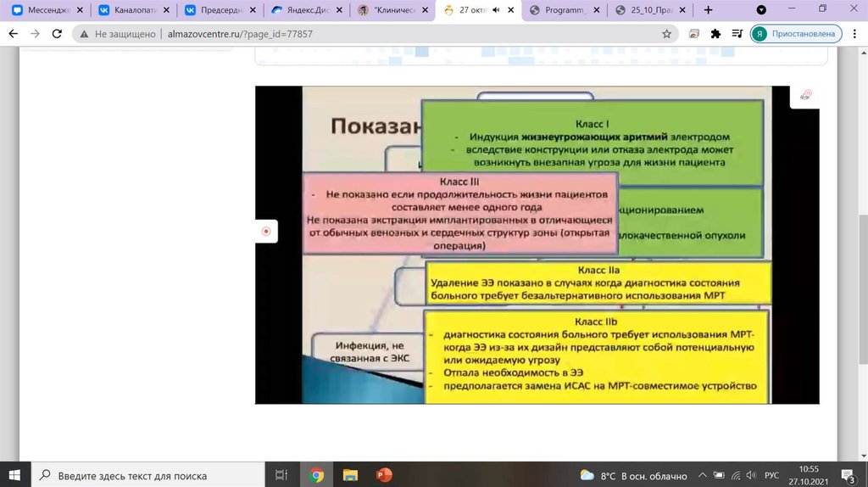The image size is (868, 487).
Task: Reload the almazovcentre.ru page
Action: (x=57, y=34)
